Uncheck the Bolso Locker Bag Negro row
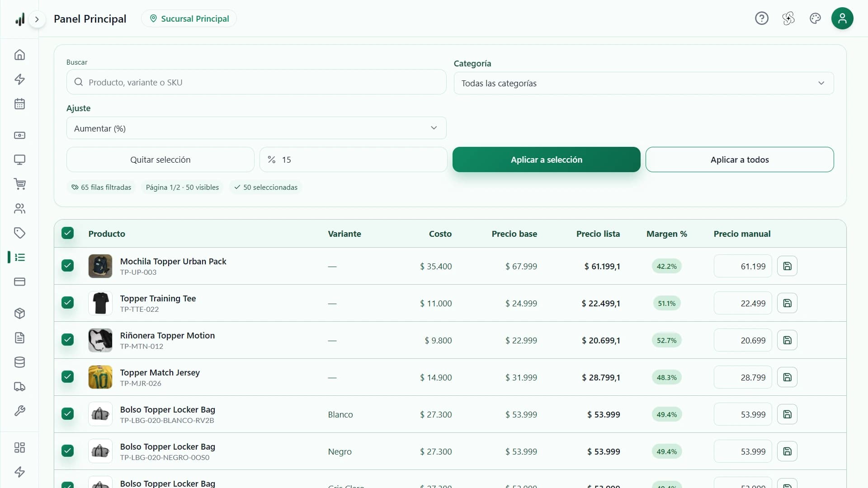This screenshot has height=488, width=868. [68, 451]
